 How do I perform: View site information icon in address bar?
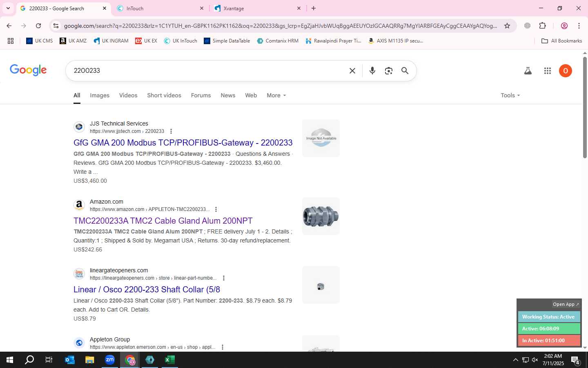pos(56,26)
